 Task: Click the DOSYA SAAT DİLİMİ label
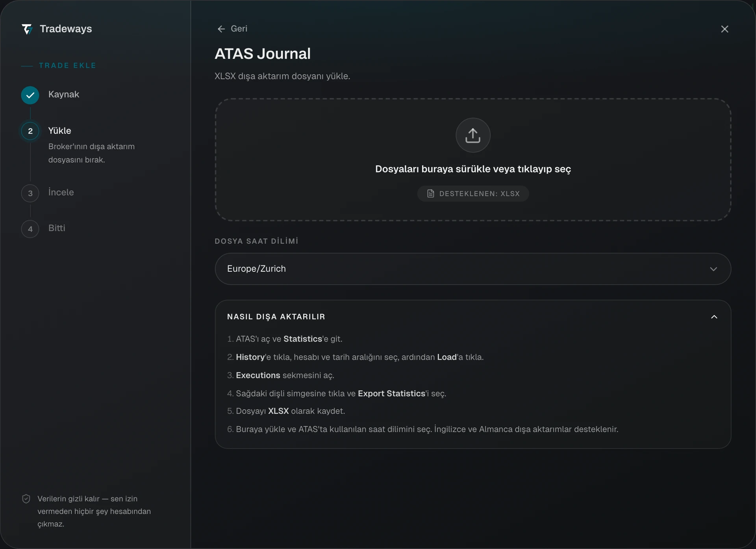pos(256,241)
